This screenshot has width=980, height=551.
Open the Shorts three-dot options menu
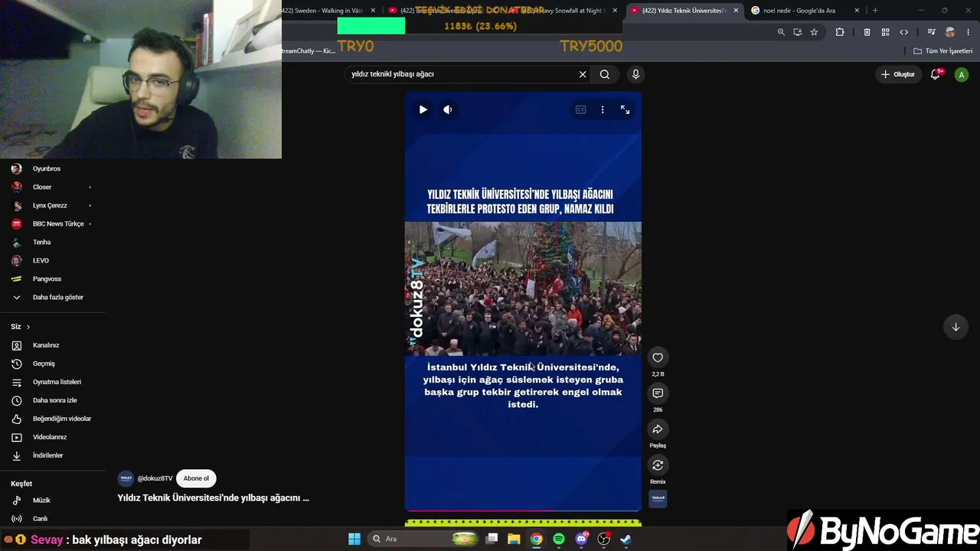tap(603, 109)
